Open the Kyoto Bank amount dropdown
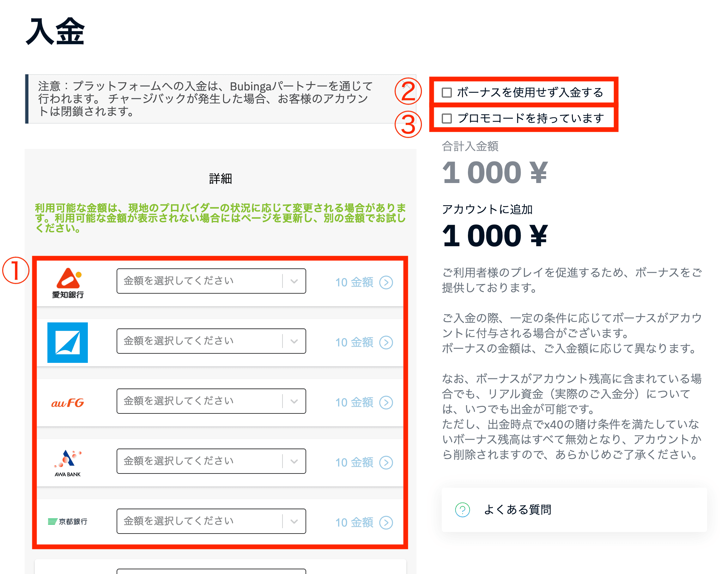The width and height of the screenshot is (728, 574). coord(211,521)
